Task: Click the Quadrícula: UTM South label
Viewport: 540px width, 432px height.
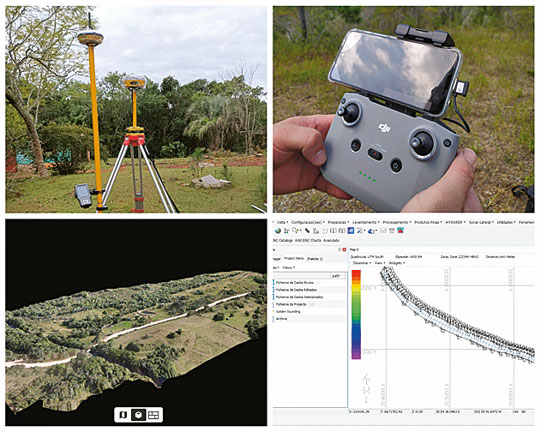Action: click(x=367, y=257)
